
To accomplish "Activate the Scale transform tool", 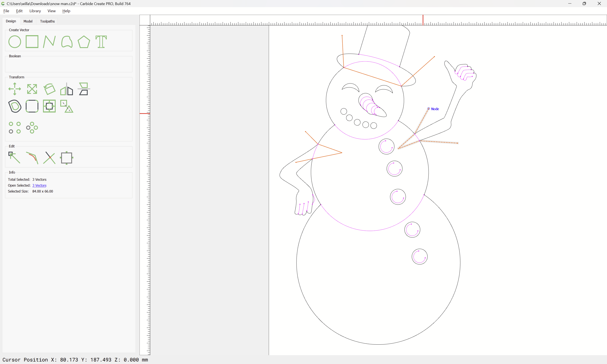I will [x=32, y=89].
